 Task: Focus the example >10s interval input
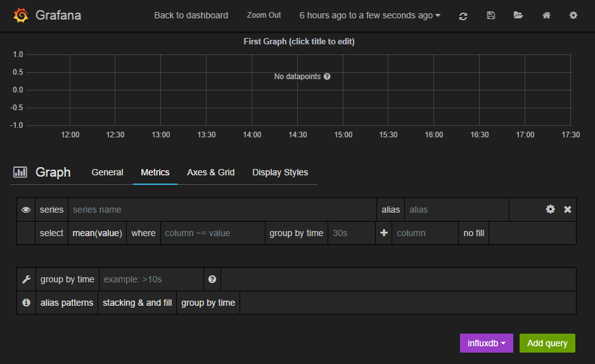tap(151, 279)
